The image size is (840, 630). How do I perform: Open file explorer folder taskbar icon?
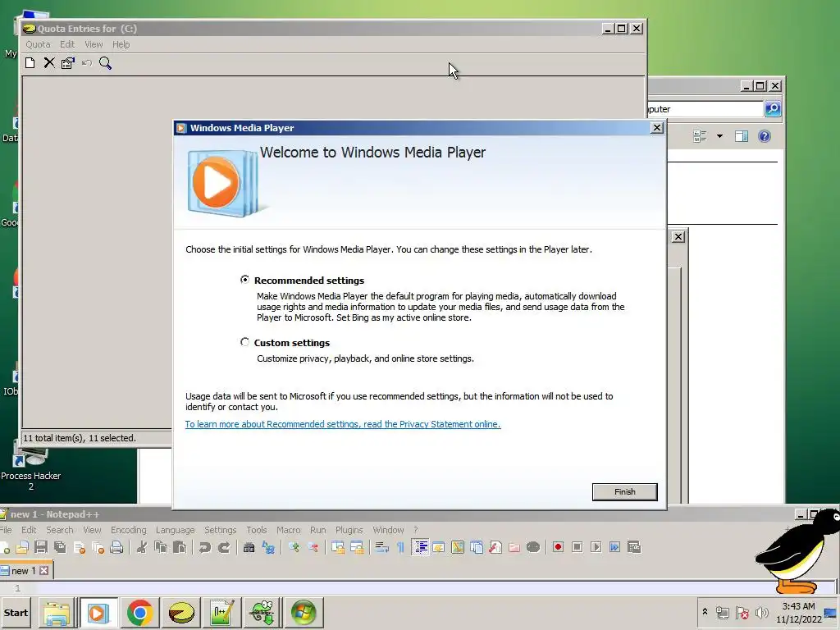57,612
